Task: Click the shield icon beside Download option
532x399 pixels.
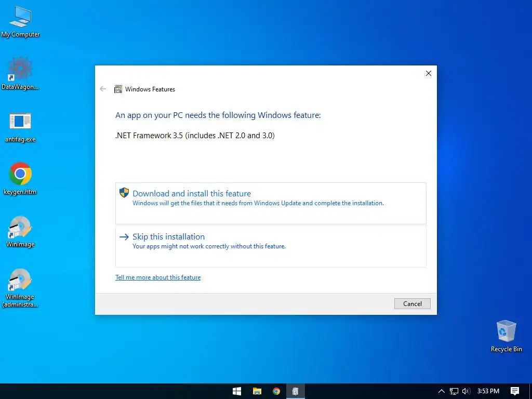Action: [x=124, y=193]
